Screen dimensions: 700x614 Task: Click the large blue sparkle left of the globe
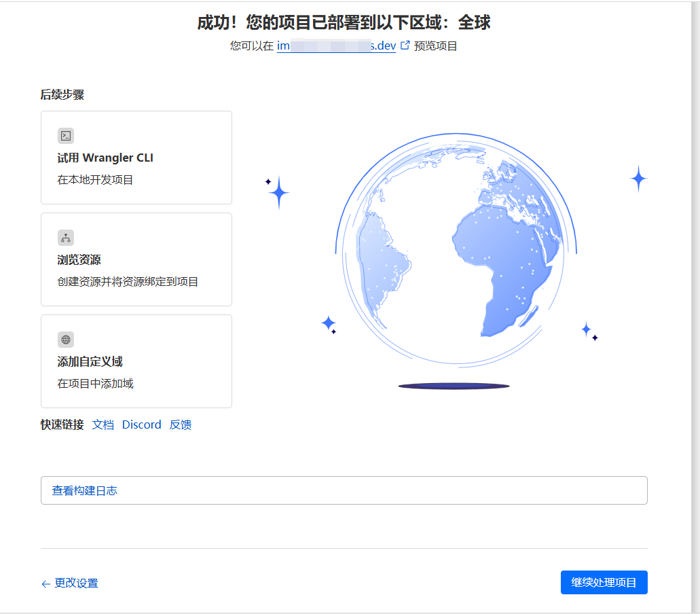(278, 193)
